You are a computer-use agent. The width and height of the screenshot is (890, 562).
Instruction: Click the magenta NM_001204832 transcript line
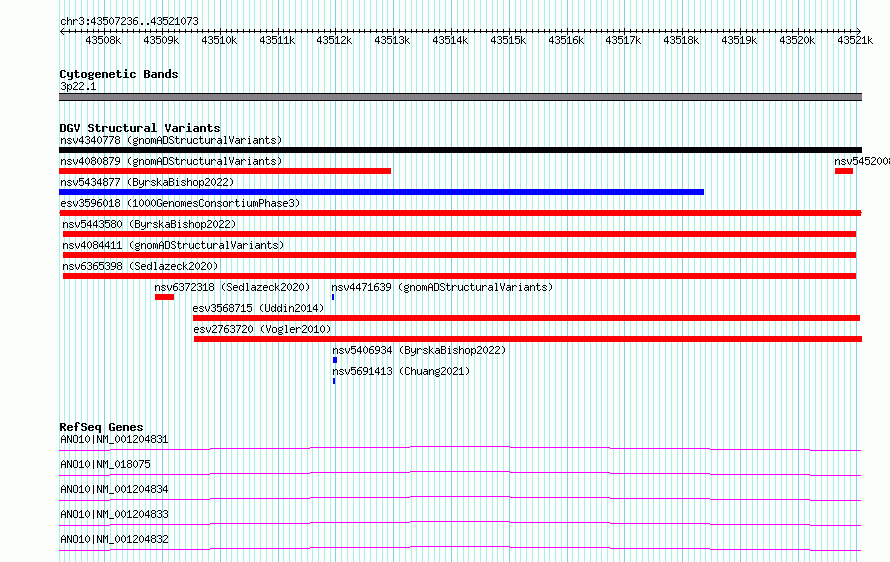tap(460, 548)
